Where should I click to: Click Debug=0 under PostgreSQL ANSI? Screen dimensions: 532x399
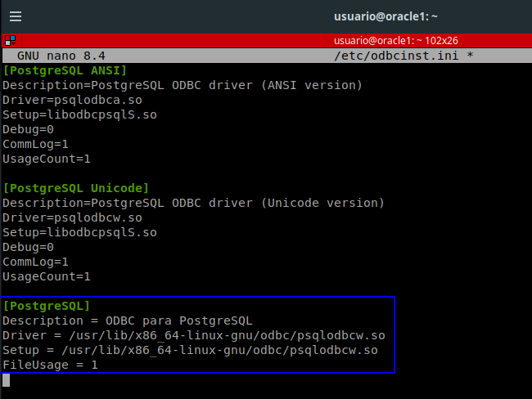(28, 129)
